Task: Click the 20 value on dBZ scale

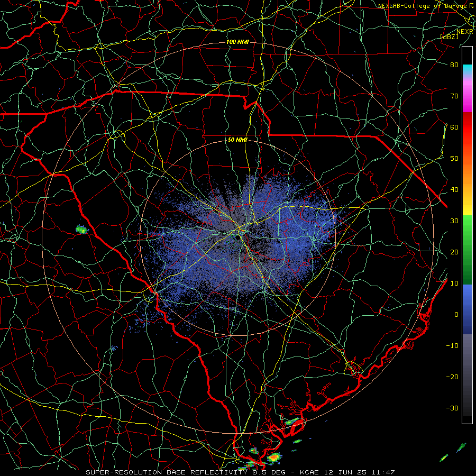Action: click(454, 252)
